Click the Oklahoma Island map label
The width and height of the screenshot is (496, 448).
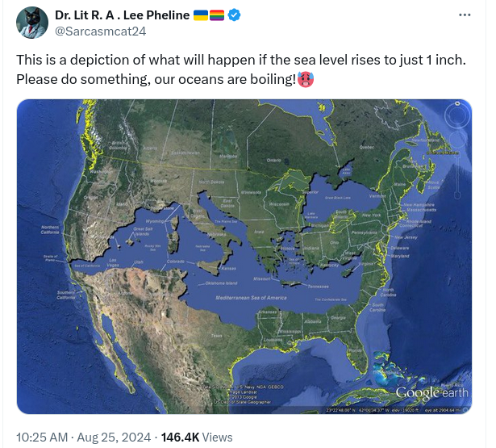[221, 283]
